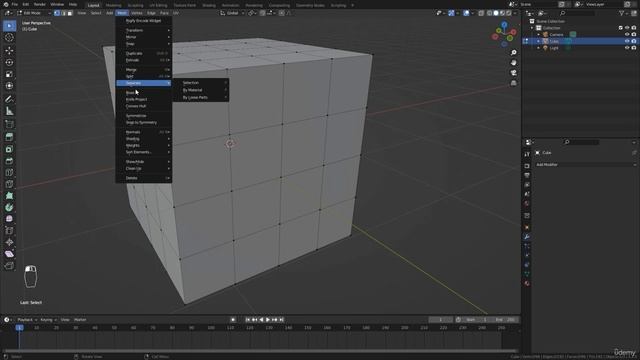Open the Add Modifier dropdown
Screen dimensions: 640x360
(586, 164)
